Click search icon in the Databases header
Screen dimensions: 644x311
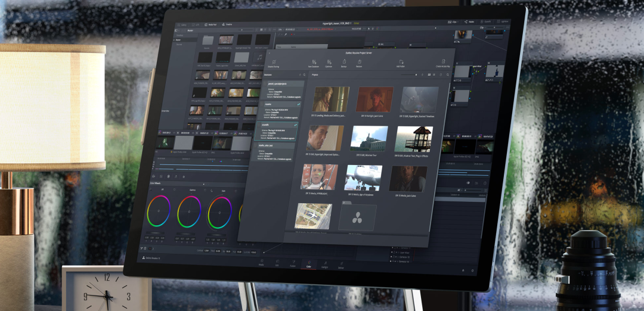point(304,74)
